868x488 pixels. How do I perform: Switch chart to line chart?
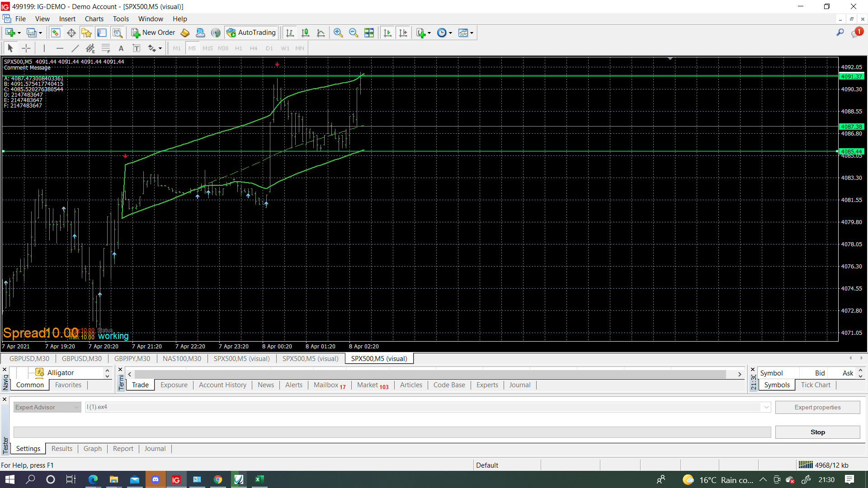321,33
